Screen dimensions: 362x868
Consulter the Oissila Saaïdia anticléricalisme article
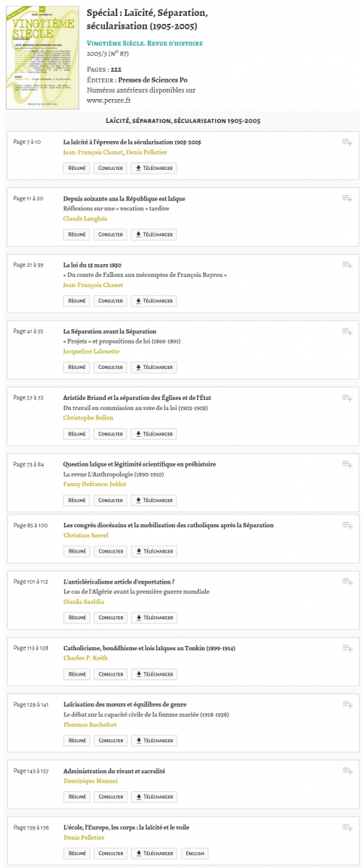pyautogui.click(x=110, y=618)
